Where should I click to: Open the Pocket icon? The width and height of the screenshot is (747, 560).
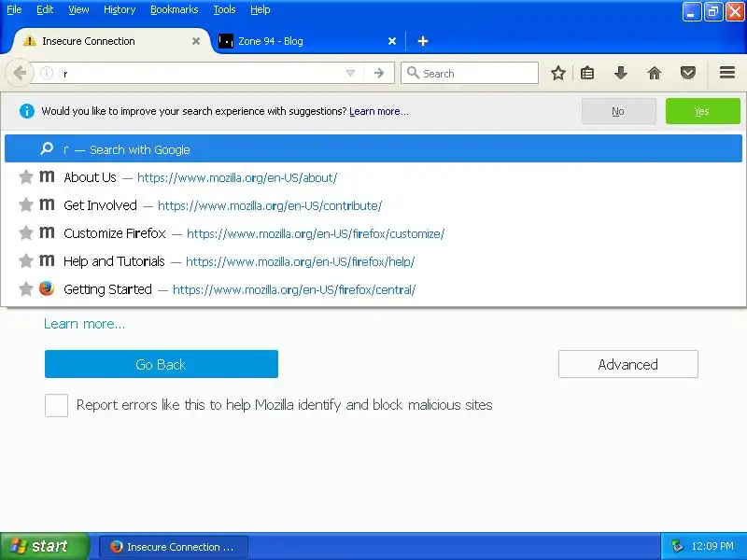pos(687,73)
